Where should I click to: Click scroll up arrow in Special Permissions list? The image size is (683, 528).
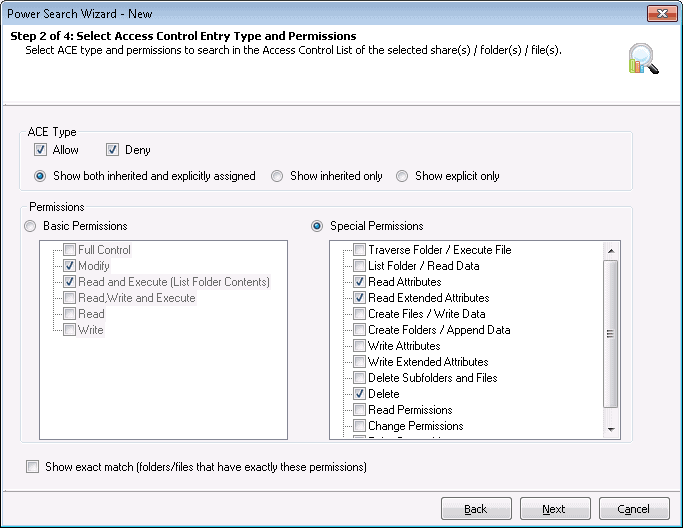(x=611, y=251)
